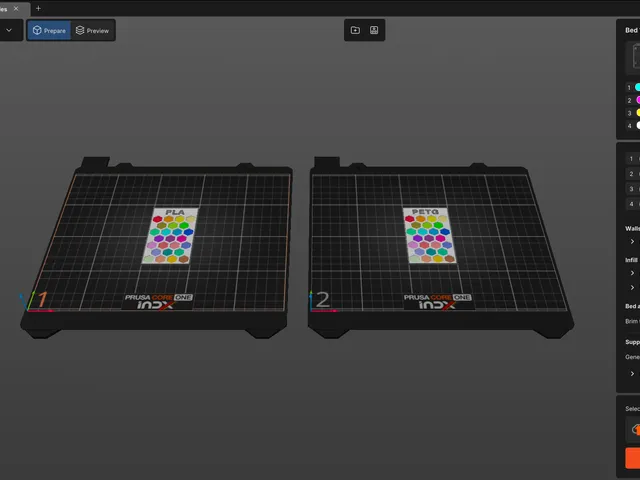640x480 pixels.
Task: Pick the yellow filament swatch in slot 3
Action: pos(638,113)
